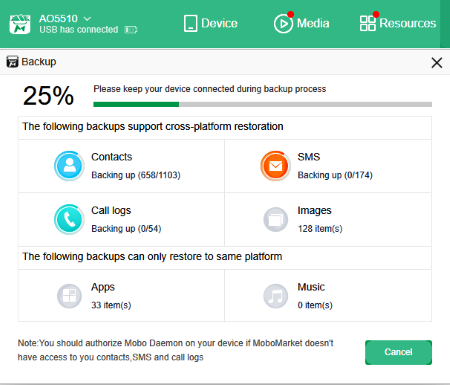450x385 pixels.
Task: Close the Backup dialog
Action: point(437,63)
